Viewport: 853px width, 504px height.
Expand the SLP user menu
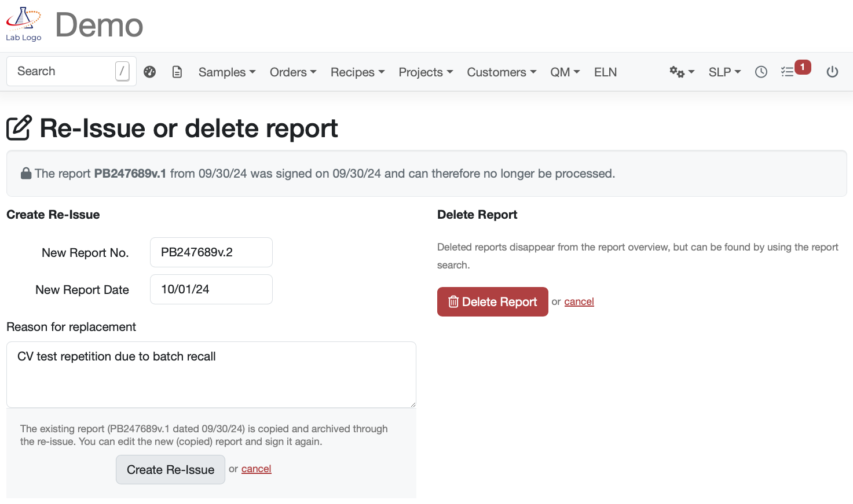(724, 72)
